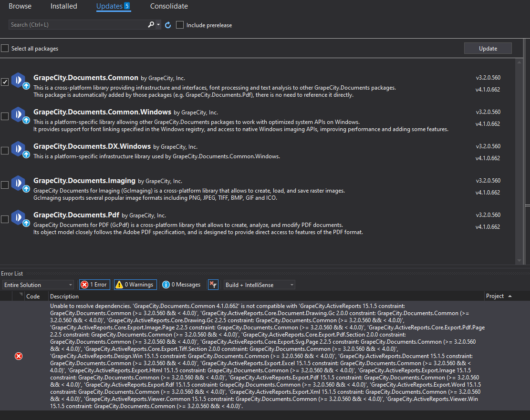Image resolution: width=530 pixels, height=420 pixels.
Task: Select the GrapeCity.Documents.Common.Windows package title
Action: click(x=103, y=112)
